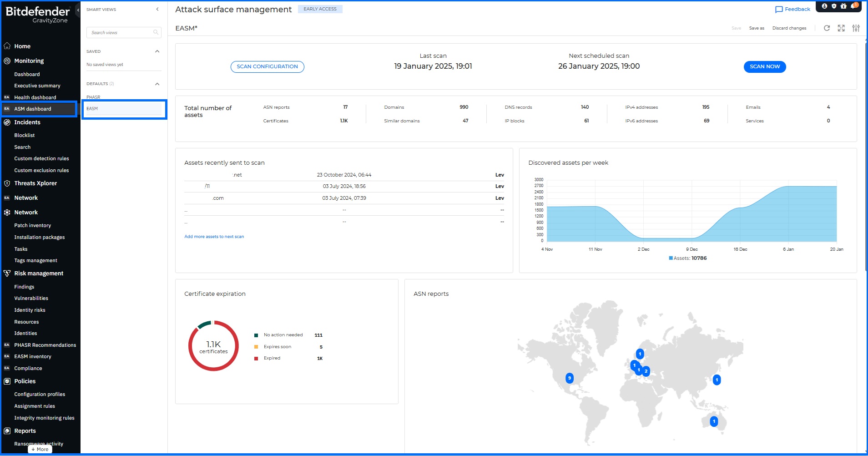Click the IPv4 addresses count 195
Image resolution: width=868 pixels, height=456 pixels.
click(x=706, y=107)
